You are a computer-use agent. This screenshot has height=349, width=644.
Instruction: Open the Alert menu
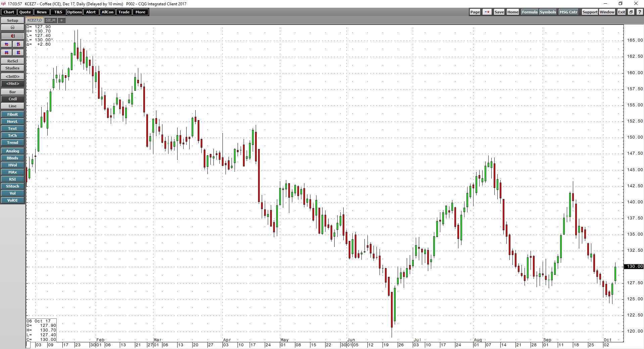coord(91,12)
